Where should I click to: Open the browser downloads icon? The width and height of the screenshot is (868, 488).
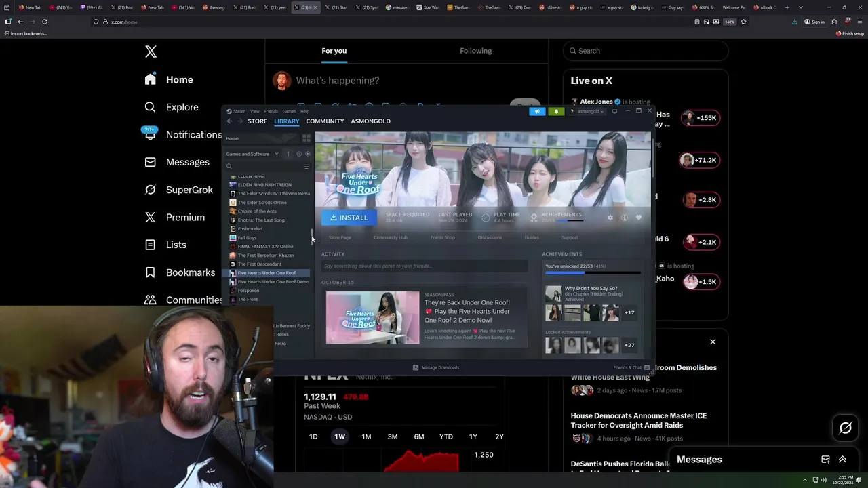(x=795, y=22)
